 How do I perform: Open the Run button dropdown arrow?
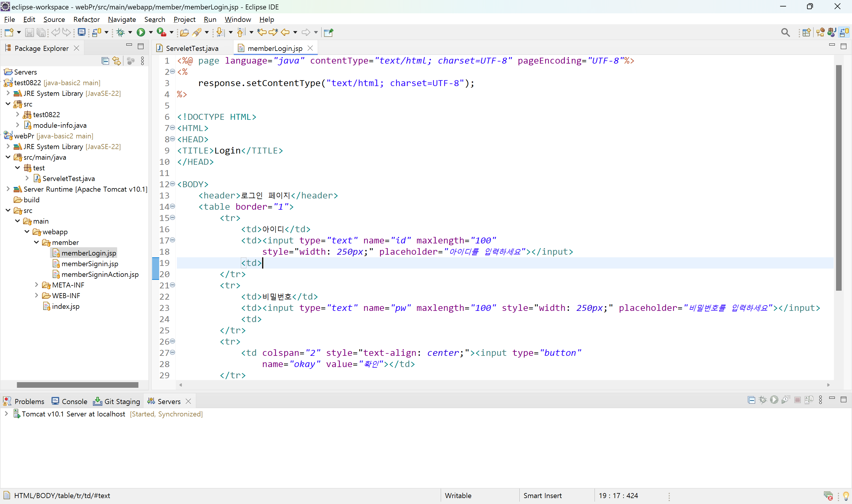point(151,32)
